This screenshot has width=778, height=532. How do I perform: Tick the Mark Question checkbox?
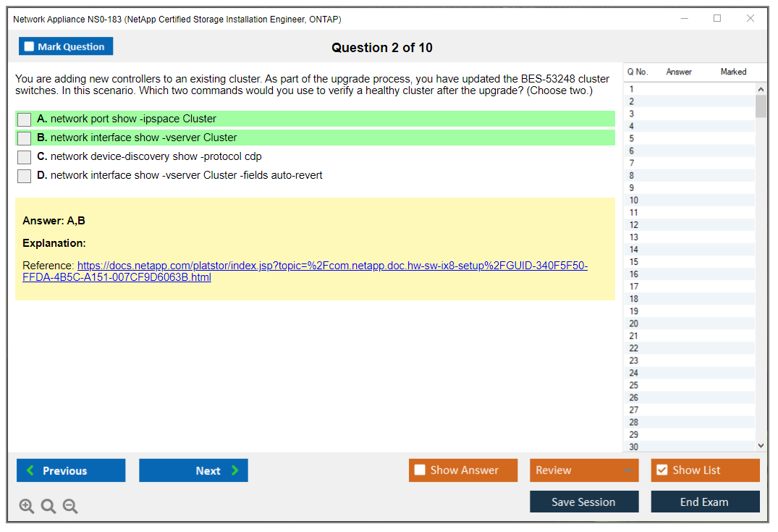30,47
